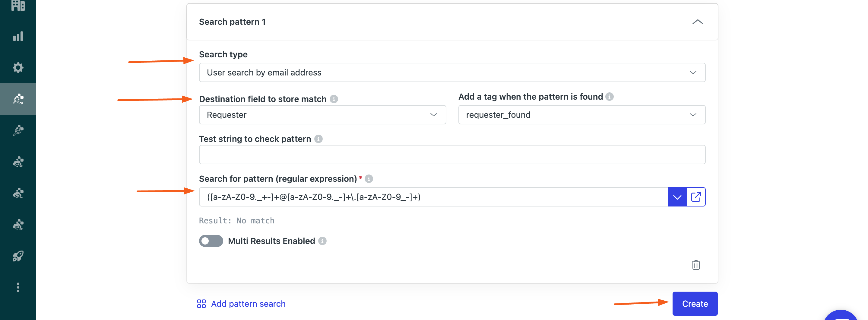The width and height of the screenshot is (868, 320).
Task: Open the Search type dropdown
Action: coord(452,72)
